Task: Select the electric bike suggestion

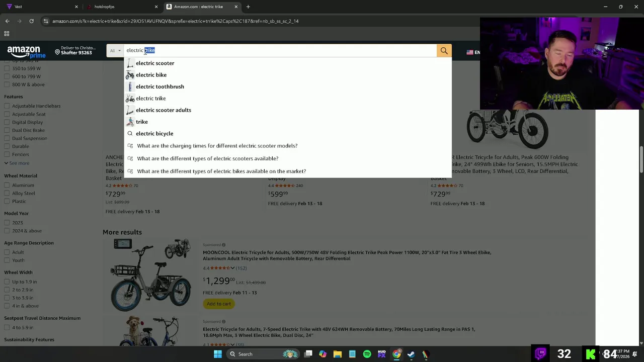Action: point(151,75)
